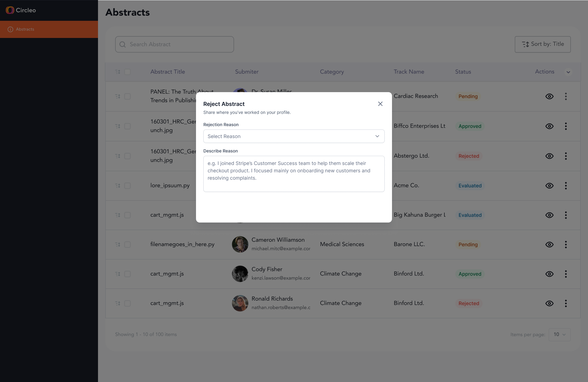Screen dimensions: 588x382
Task: Open the Select Reason dropdown
Action: click(x=294, y=136)
